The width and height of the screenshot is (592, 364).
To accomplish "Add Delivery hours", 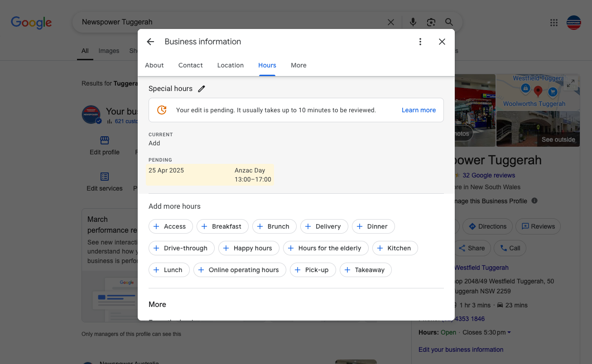I will click(324, 226).
